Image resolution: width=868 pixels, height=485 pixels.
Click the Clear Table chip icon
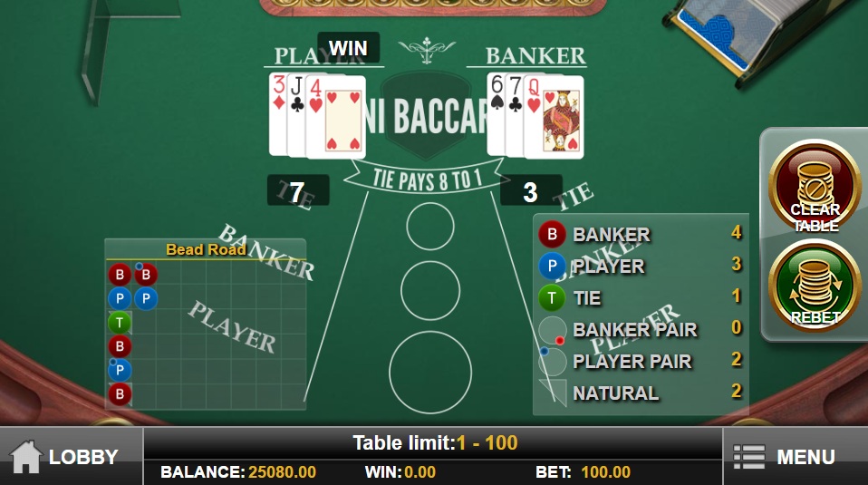pos(815,186)
